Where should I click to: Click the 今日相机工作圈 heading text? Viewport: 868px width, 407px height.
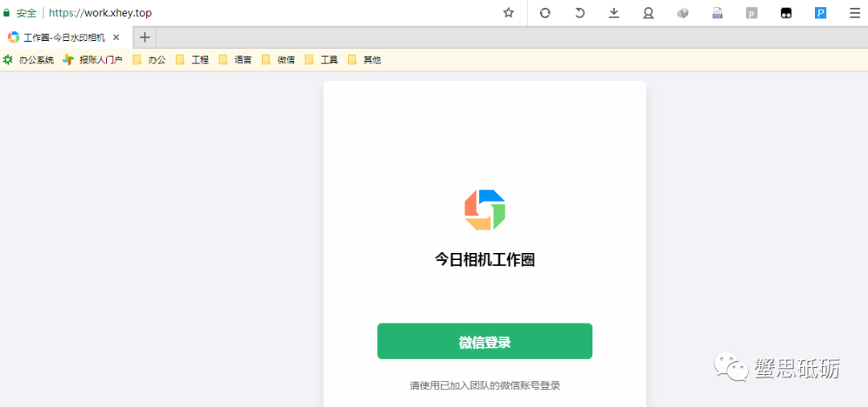point(485,259)
